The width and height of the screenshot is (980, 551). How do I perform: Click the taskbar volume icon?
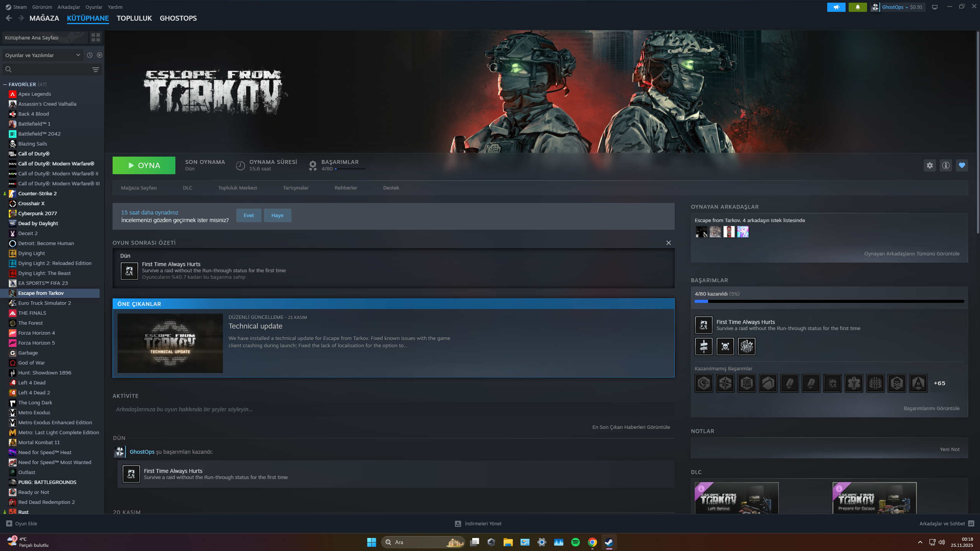click(942, 542)
